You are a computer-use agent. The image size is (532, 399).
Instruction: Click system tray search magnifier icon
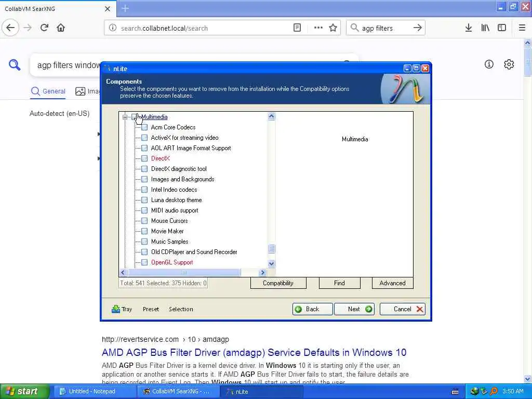click(x=494, y=391)
